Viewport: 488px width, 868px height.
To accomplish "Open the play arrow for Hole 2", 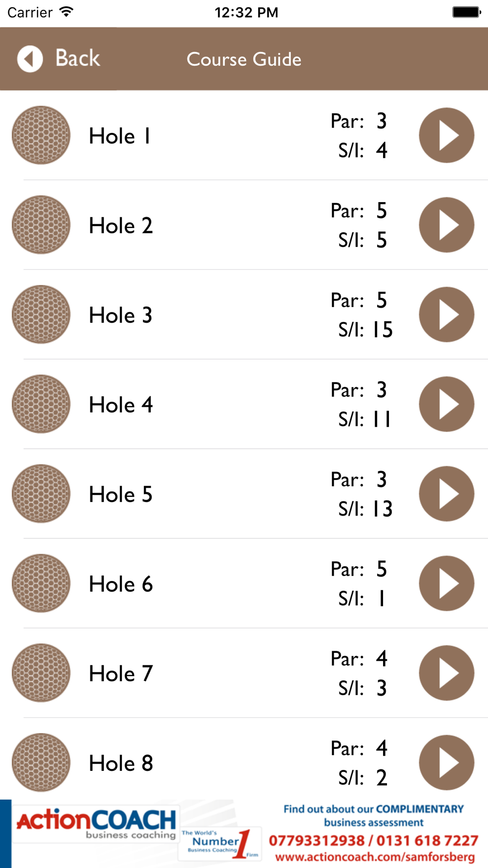I will (446, 225).
